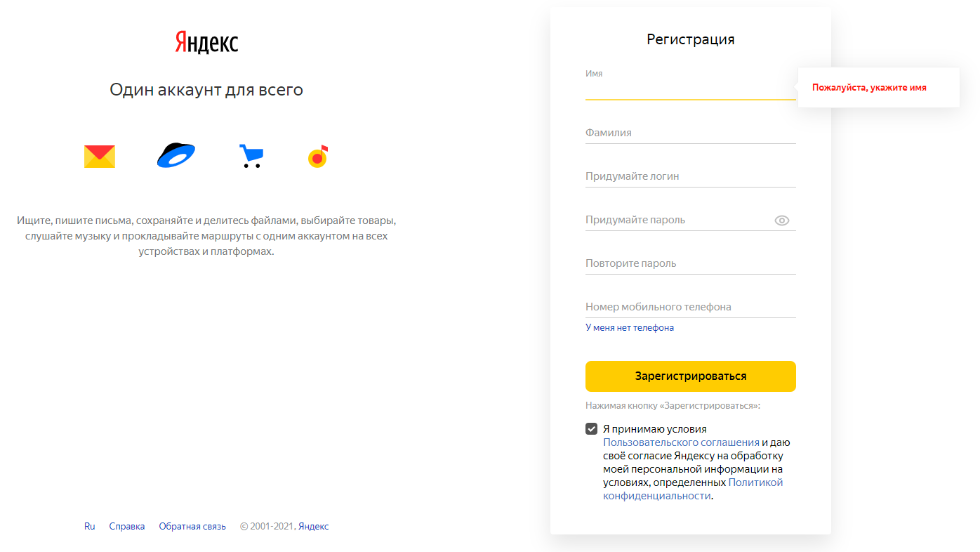Click the Обратная связь footer link
Image resolution: width=980 pixels, height=552 pixels.
[192, 526]
